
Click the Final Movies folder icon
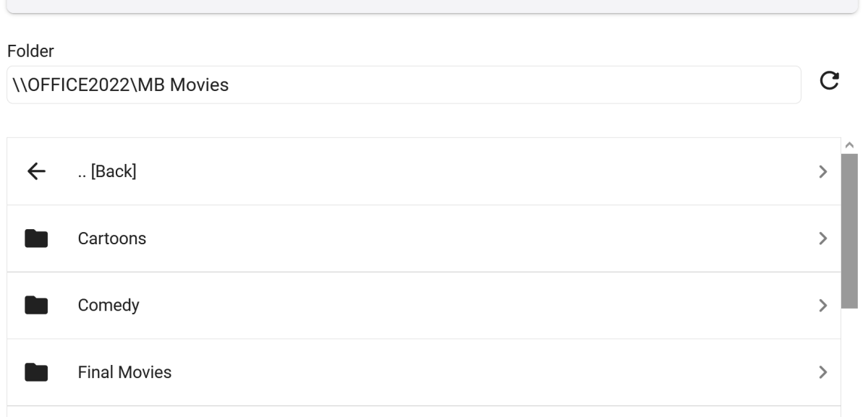pos(36,372)
